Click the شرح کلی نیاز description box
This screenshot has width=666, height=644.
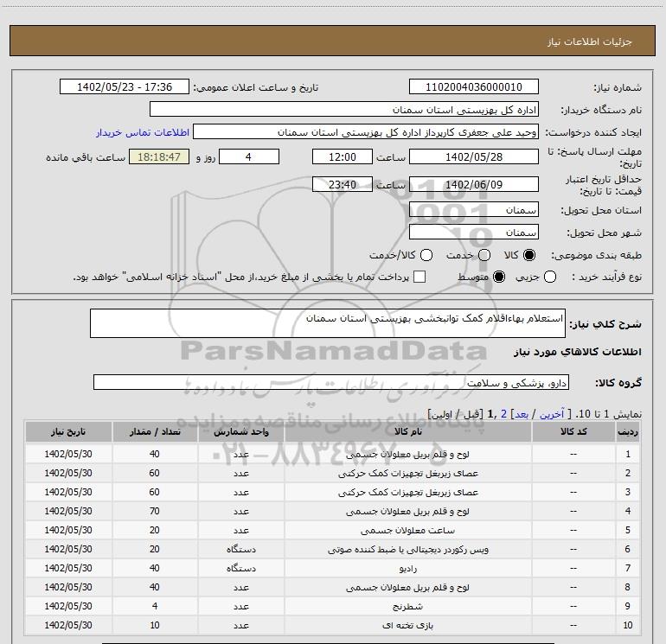pyautogui.click(x=328, y=323)
